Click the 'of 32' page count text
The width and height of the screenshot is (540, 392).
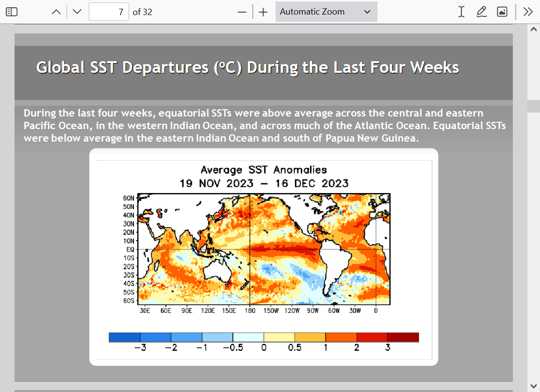tap(142, 12)
